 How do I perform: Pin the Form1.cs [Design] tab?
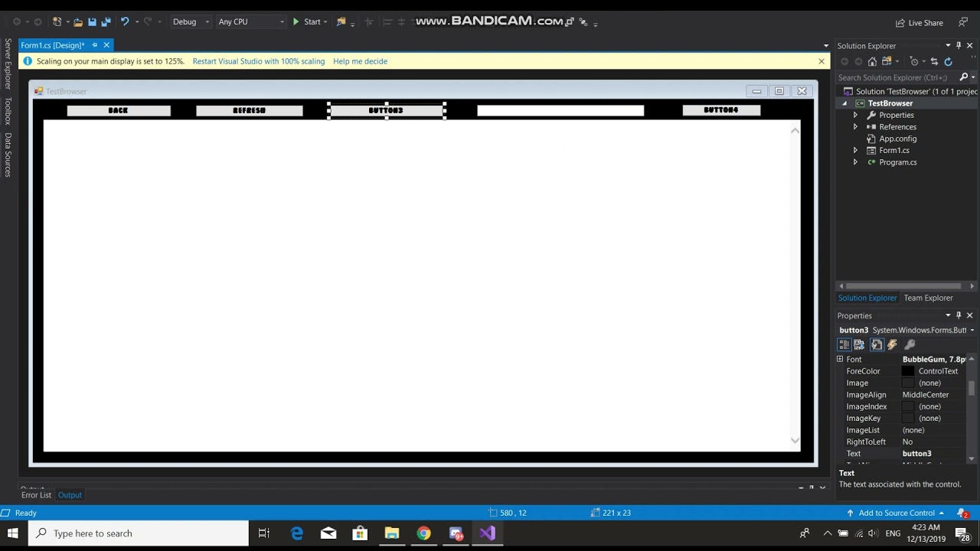[95, 45]
